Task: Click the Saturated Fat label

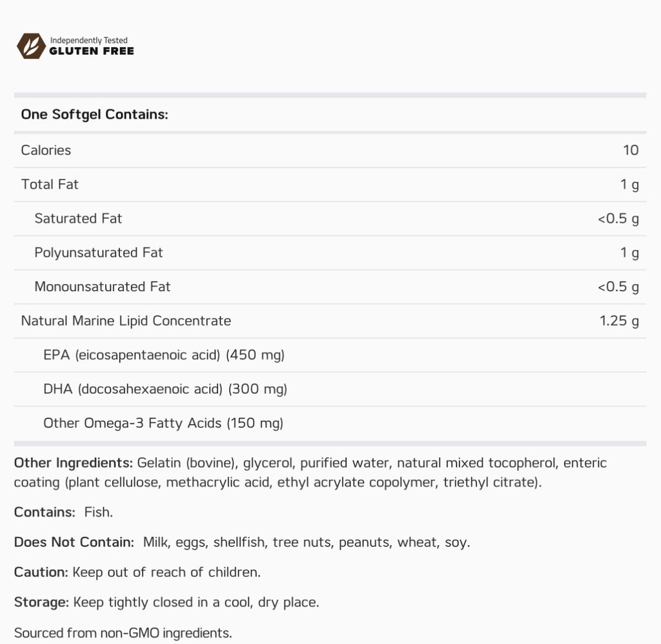Action: click(x=78, y=218)
